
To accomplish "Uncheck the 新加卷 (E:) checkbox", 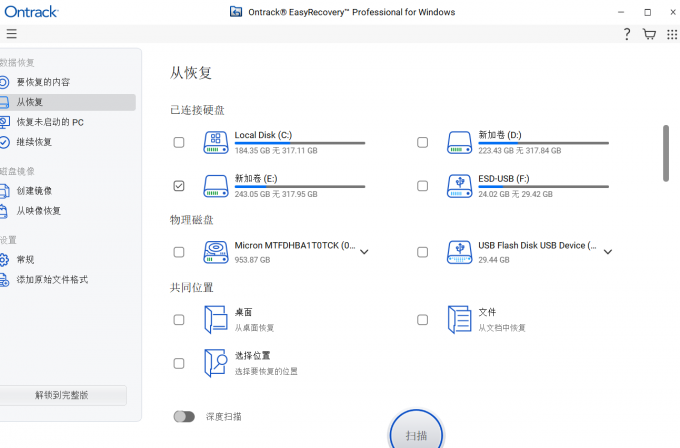I will [179, 186].
